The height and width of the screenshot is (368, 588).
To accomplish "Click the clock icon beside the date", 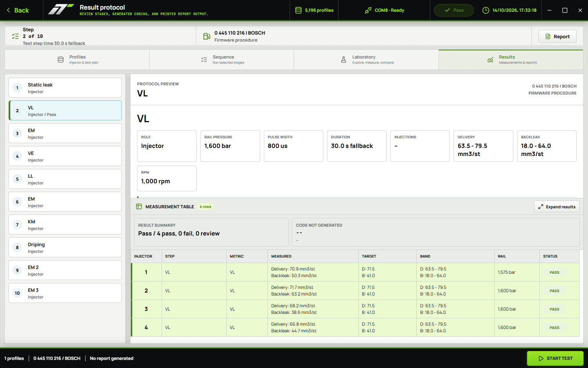I will pyautogui.click(x=486, y=10).
